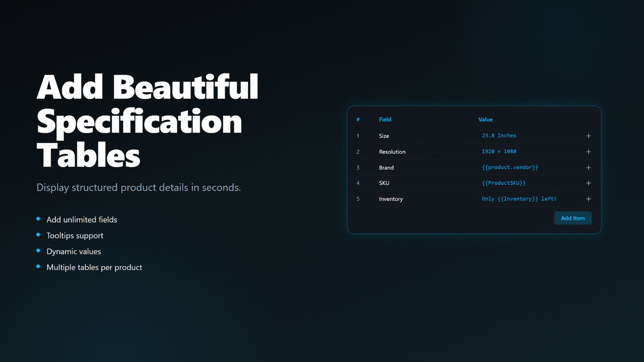Click the Add Item button
Viewport: 644px width, 362px height.
(573, 218)
